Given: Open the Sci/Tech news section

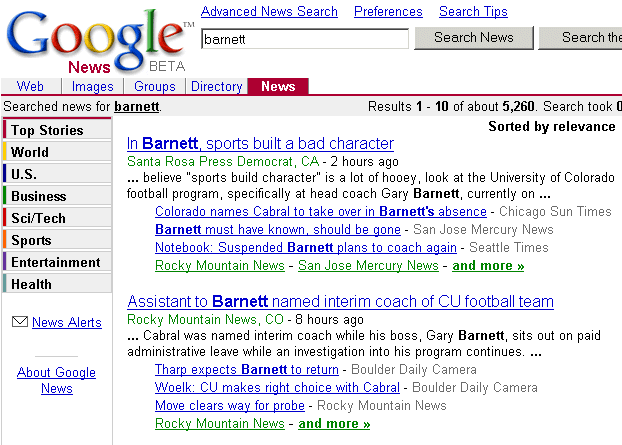Looking at the screenshot, I should 57,218.
